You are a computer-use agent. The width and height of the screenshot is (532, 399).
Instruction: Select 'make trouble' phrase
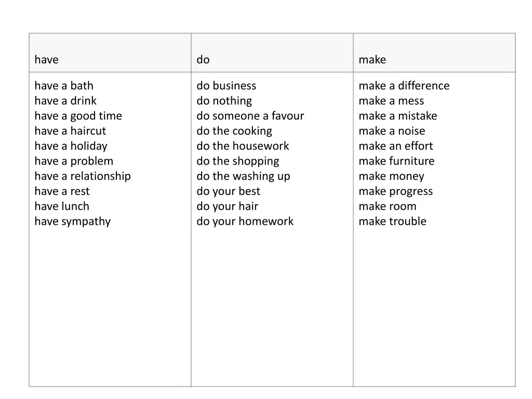click(x=392, y=221)
